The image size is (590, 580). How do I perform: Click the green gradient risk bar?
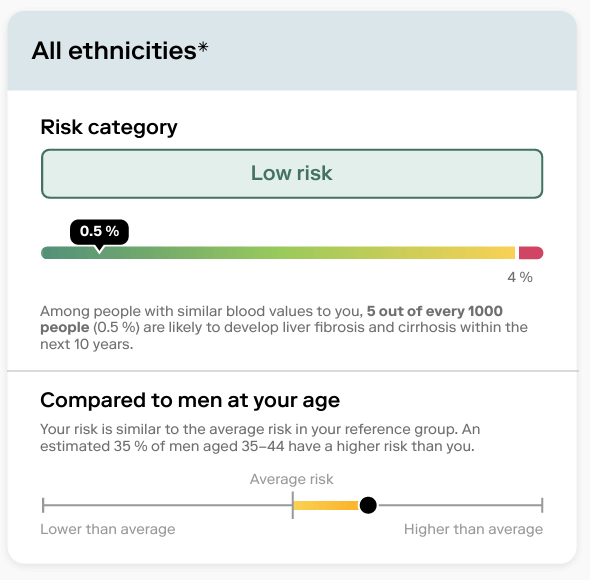click(278, 253)
